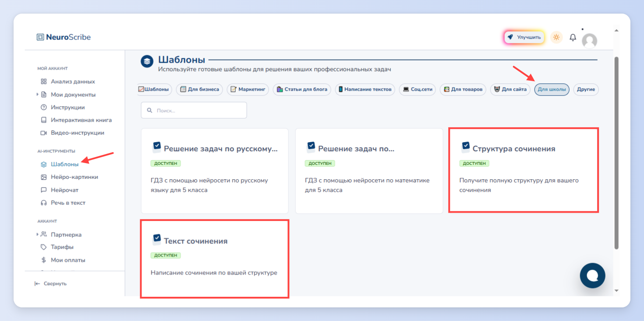
Task: Click ДОСТУПЕН badge on Структура сочинения
Action: 474,163
